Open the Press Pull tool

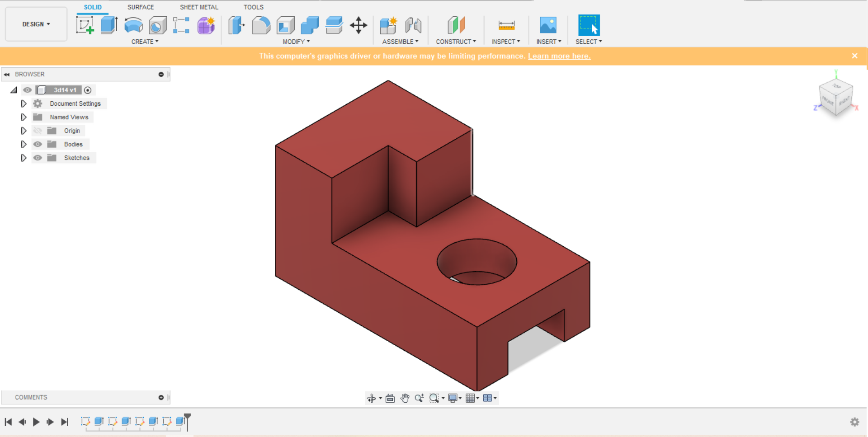pyautogui.click(x=236, y=25)
